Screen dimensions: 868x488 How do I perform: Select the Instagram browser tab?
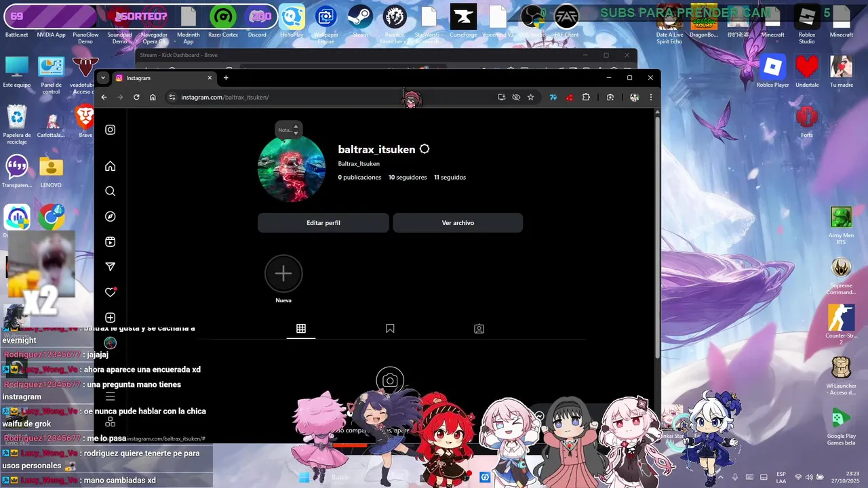(x=163, y=78)
